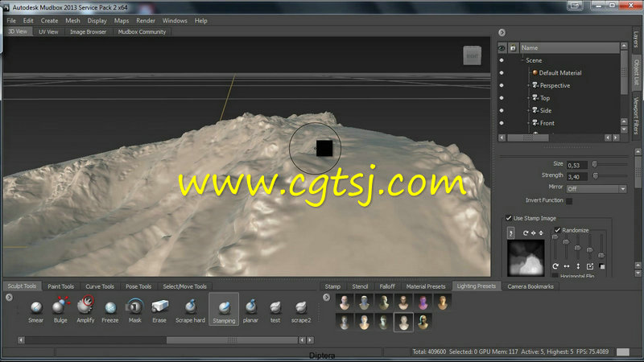
Task: Click the Size slider handle
Action: [594, 164]
